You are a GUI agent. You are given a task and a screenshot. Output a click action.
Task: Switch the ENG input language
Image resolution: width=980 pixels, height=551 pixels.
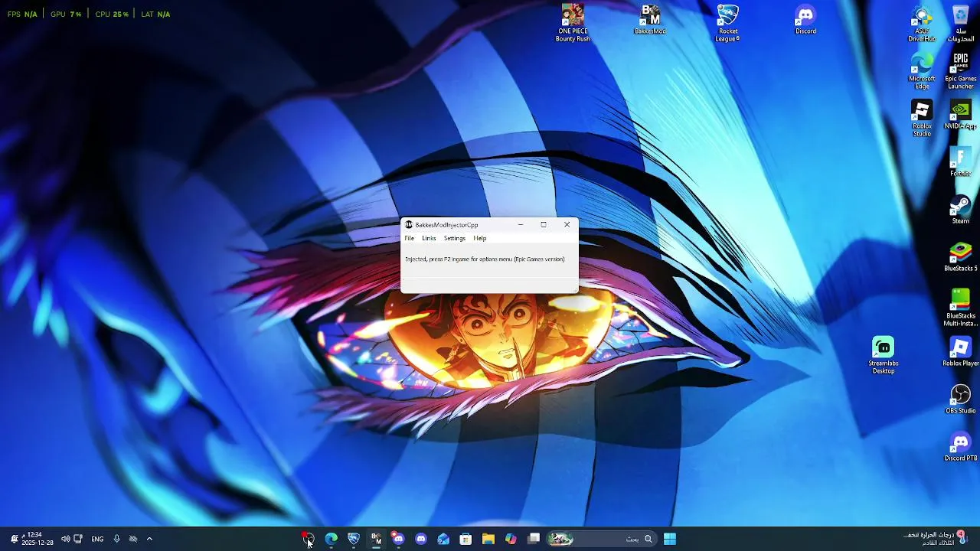[x=97, y=539]
